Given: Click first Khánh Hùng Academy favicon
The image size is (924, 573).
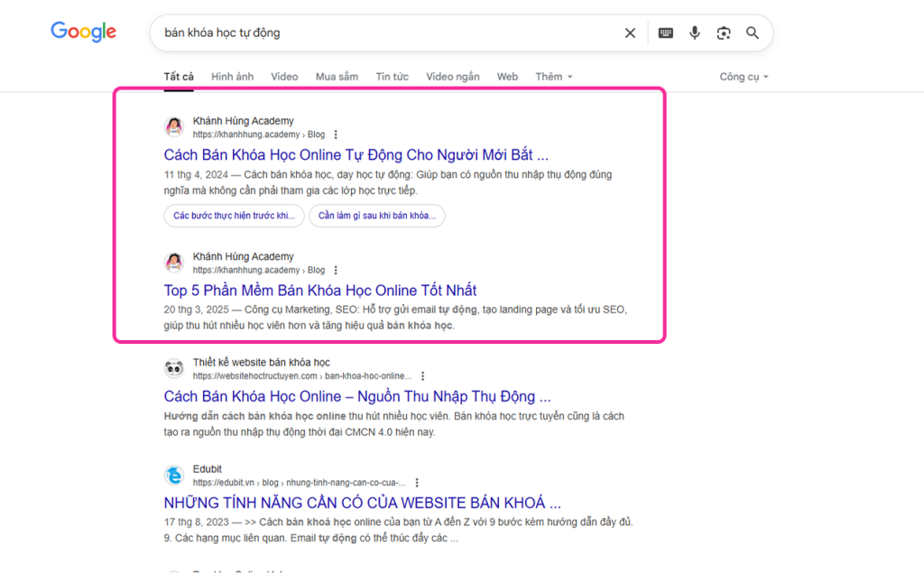Looking at the screenshot, I should pyautogui.click(x=174, y=126).
